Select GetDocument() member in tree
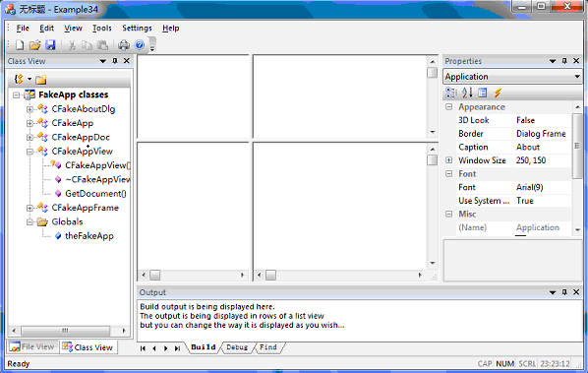Screen dimensions: 588x373 click(x=95, y=194)
